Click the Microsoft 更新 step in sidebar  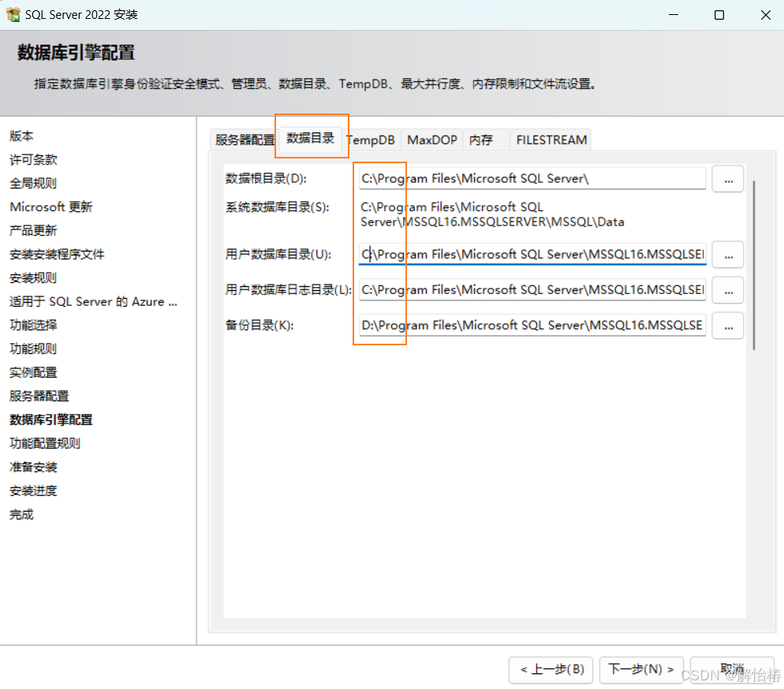[x=51, y=207]
